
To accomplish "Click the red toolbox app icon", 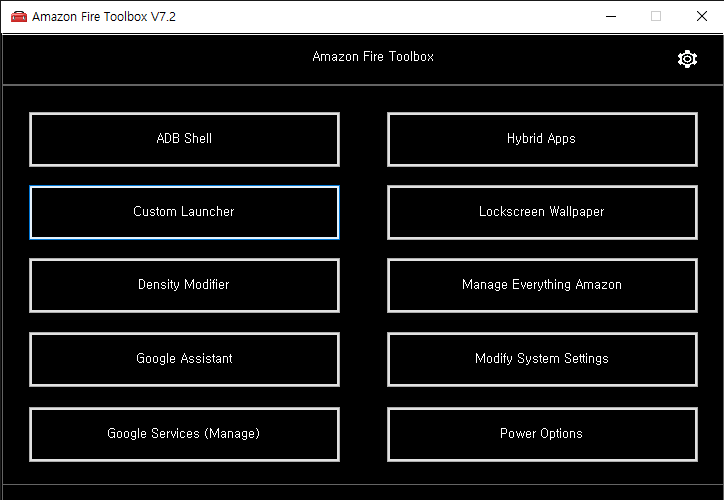I will 18,17.
